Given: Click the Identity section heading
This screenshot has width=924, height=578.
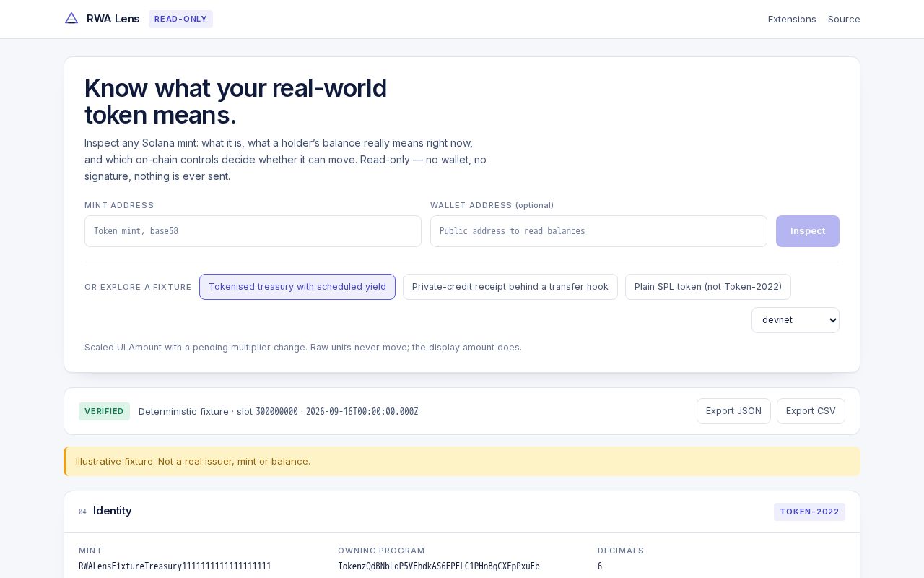Looking at the screenshot, I should tap(112, 511).
